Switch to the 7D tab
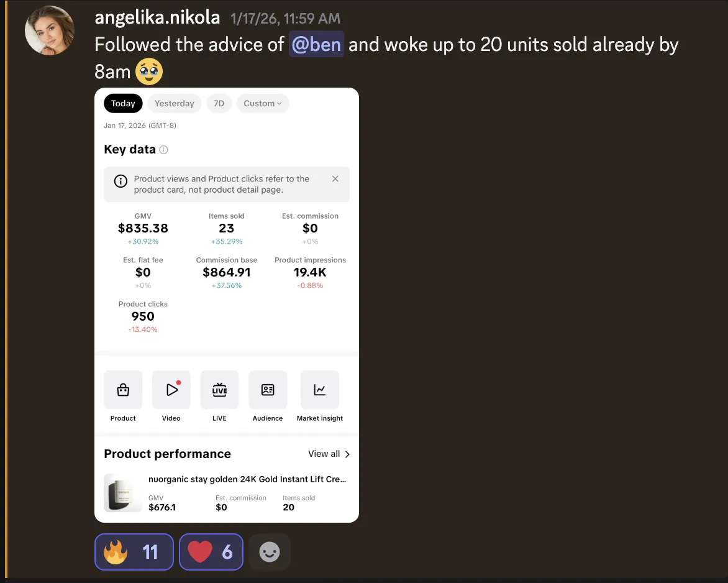 coord(219,103)
